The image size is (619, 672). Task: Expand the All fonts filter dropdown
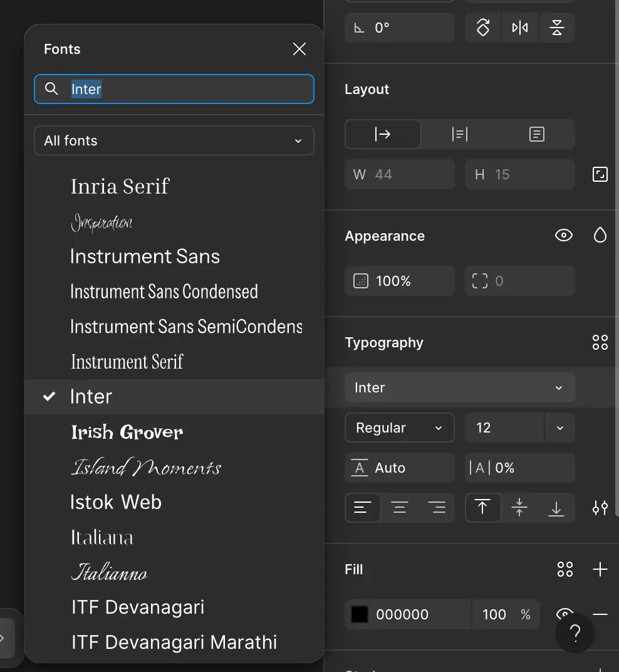point(174,140)
